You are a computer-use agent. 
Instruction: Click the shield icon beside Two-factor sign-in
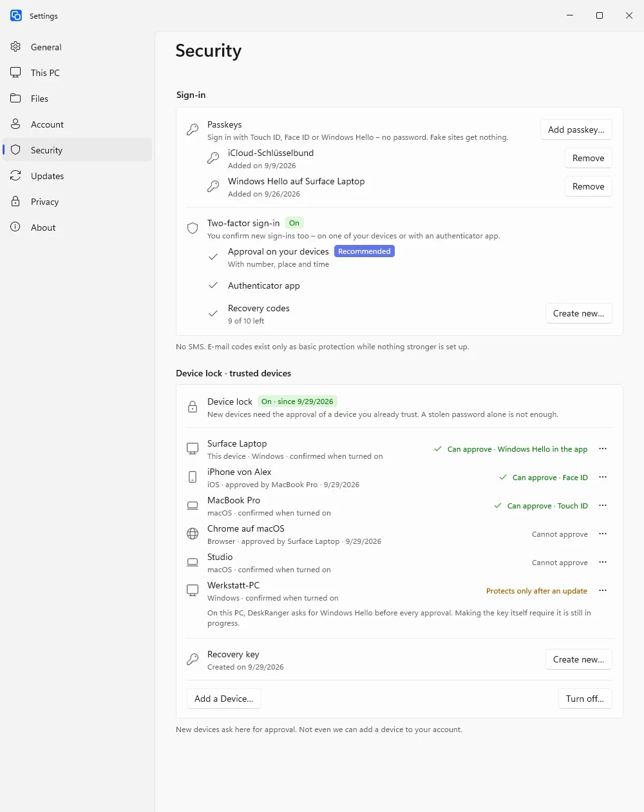(193, 229)
